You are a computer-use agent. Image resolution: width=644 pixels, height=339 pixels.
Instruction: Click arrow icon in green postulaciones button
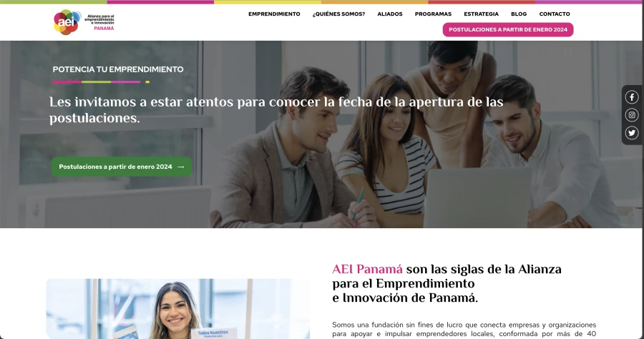181,167
